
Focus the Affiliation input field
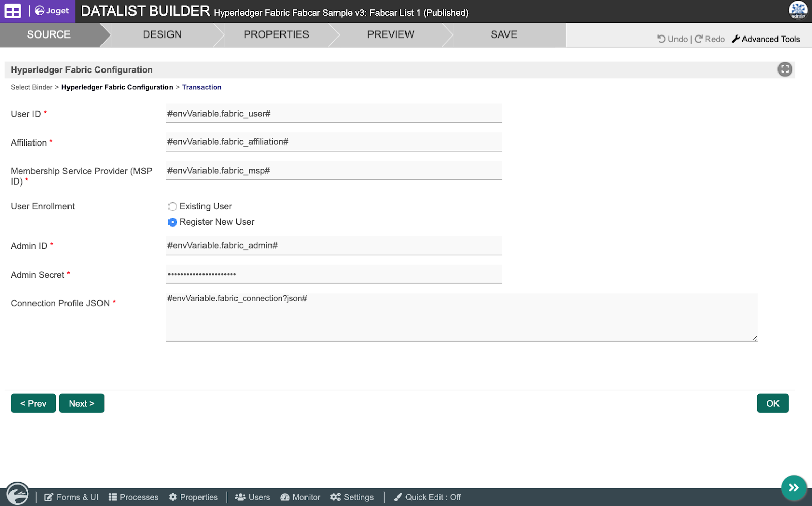coord(334,142)
